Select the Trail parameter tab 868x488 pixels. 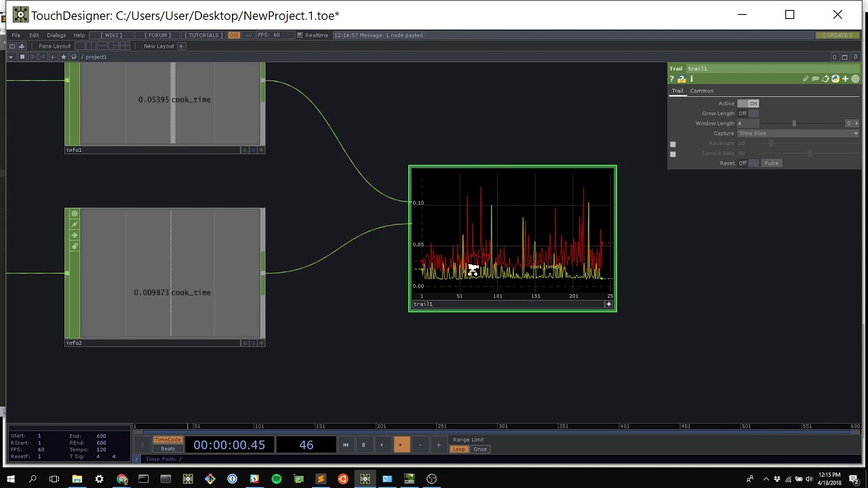point(677,91)
